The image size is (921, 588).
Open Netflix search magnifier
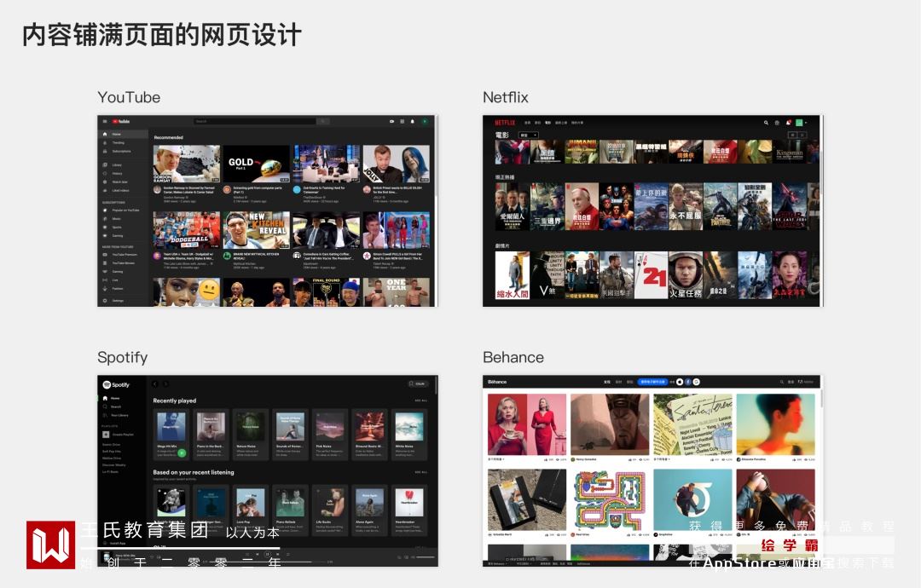766,123
